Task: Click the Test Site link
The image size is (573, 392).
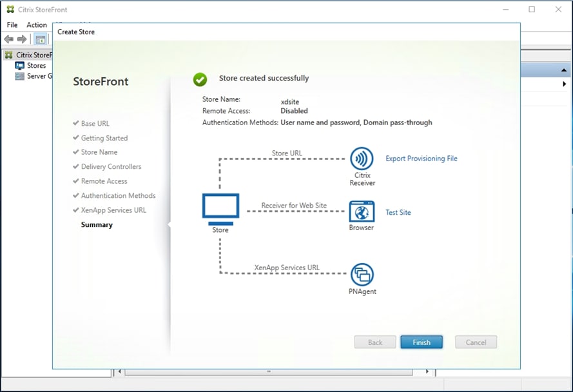Action: click(398, 213)
